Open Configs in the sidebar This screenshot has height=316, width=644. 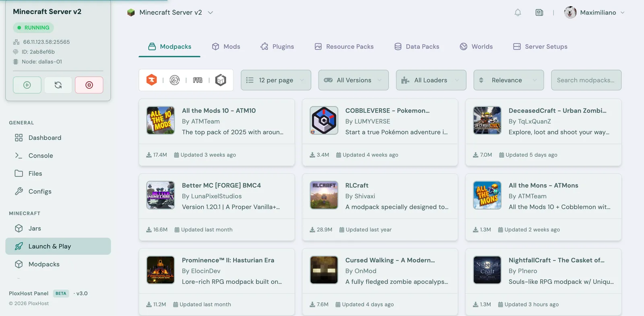tap(58, 191)
